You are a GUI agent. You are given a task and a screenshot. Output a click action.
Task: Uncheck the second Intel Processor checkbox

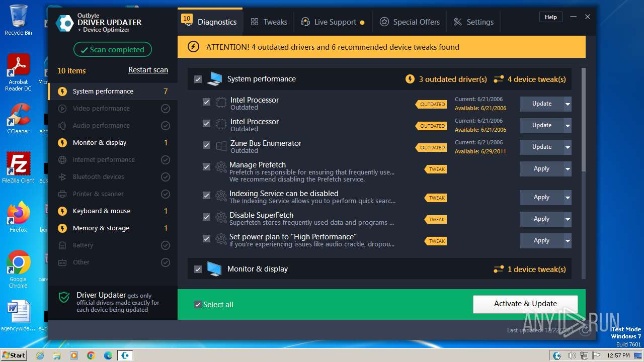[206, 124]
